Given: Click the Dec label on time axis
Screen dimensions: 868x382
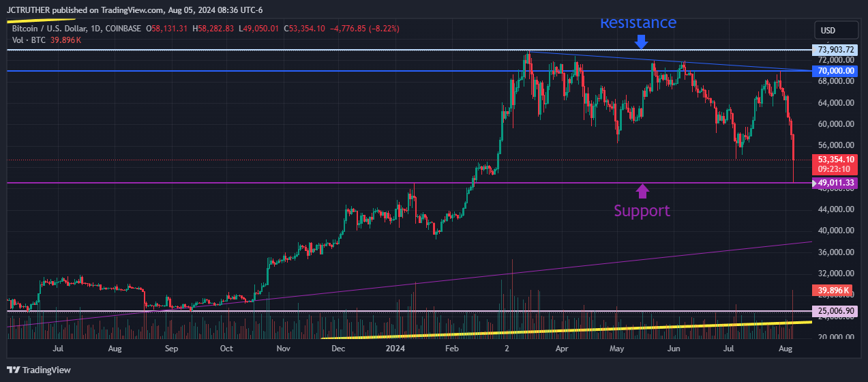Looking at the screenshot, I should (338, 349).
